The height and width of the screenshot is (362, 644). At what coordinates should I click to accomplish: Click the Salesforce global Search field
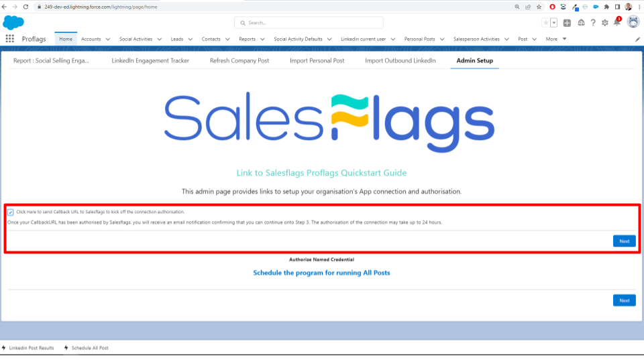(309, 23)
